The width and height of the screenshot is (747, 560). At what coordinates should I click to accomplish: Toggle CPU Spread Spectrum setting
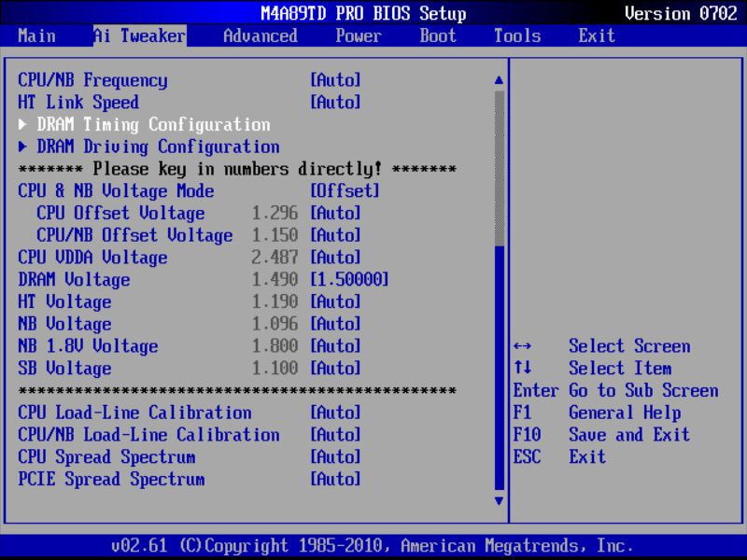[335, 456]
